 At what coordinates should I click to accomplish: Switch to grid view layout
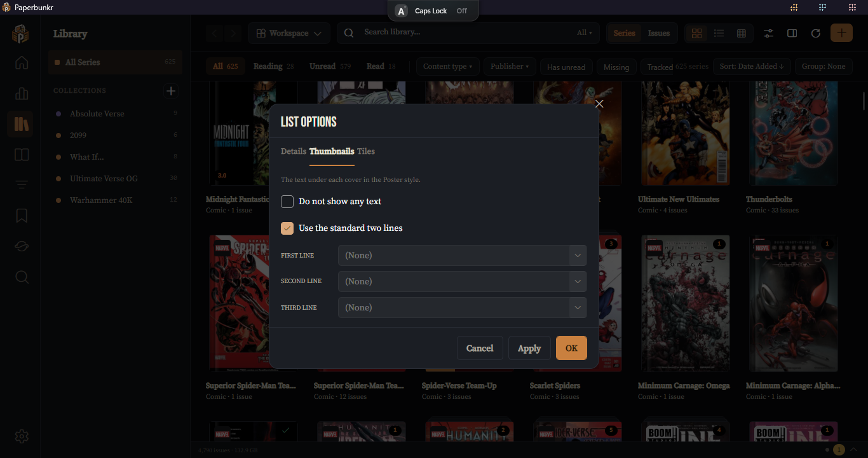tap(696, 33)
